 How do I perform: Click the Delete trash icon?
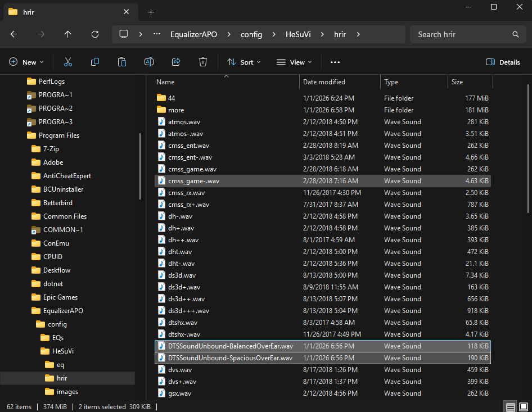coord(203,62)
